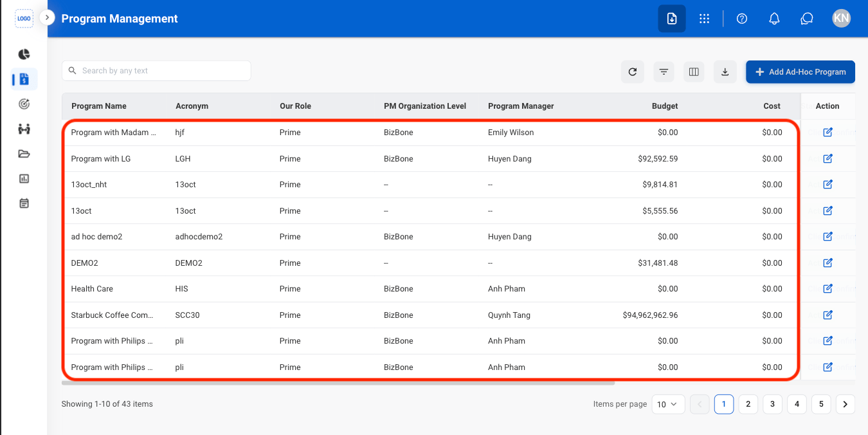Click the HIS acronym cell
Screen dimensions: 868x435
pos(182,289)
